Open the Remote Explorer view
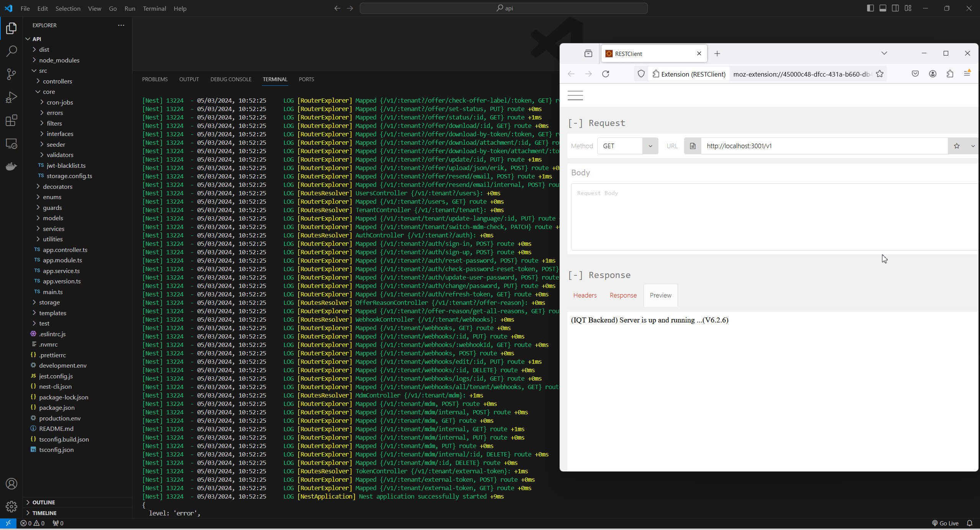 click(x=11, y=144)
